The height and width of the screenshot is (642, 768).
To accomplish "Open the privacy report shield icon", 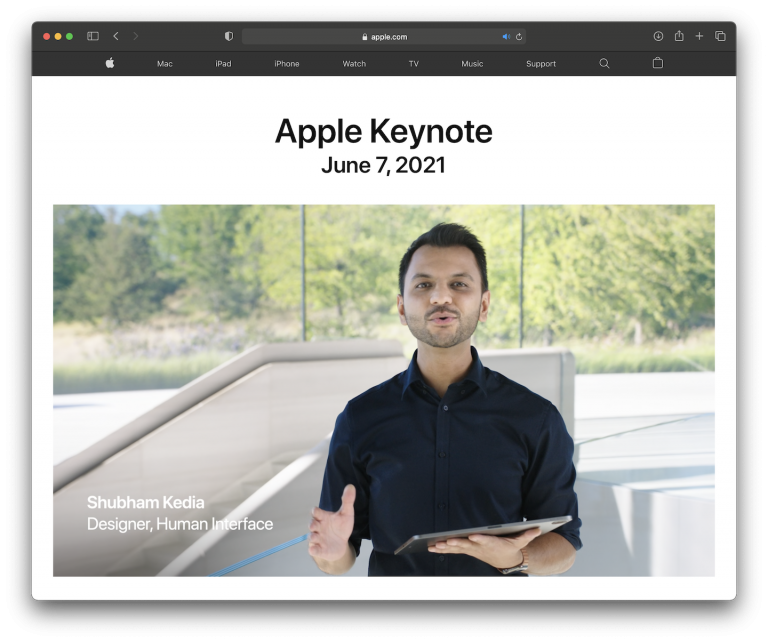I will [229, 36].
